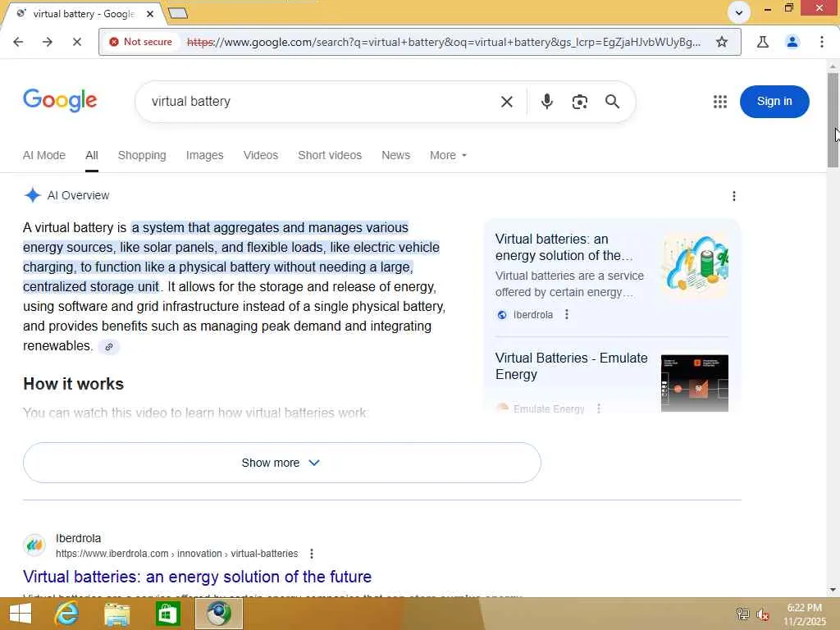Click the AI Overview source link chip icon
Screen dimensions: 840x630
tap(109, 347)
